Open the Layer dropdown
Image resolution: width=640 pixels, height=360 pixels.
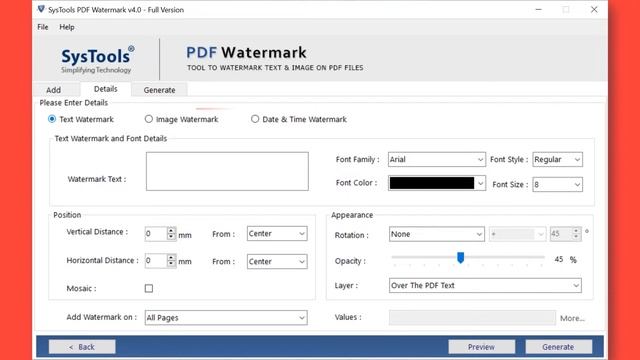pos(485,285)
